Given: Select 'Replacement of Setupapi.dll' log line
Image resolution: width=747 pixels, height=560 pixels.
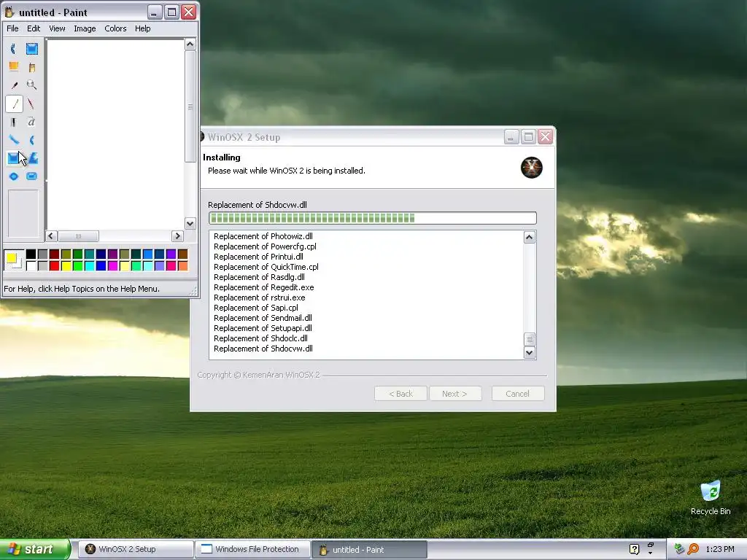Looking at the screenshot, I should click(x=263, y=329).
